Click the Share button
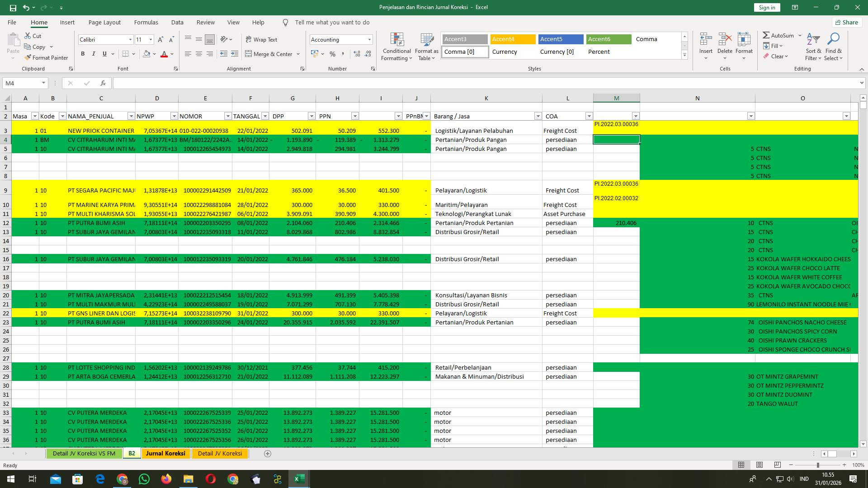Screen dimensions: 868x488 coord(846,22)
